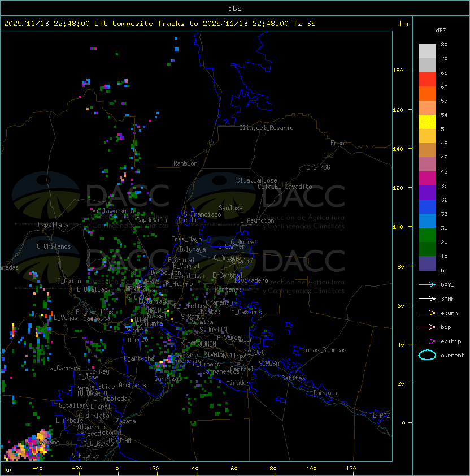Click the 'eb+bip' legend label

[x=451, y=341]
